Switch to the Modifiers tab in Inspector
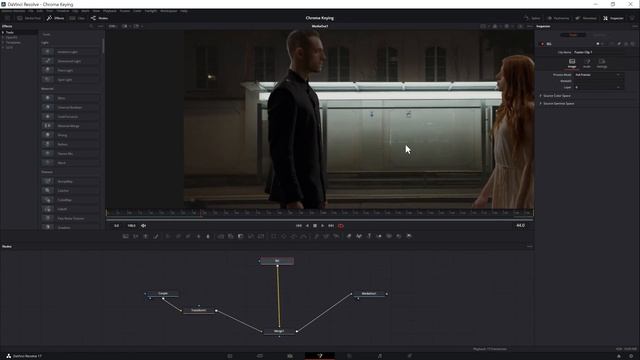The image size is (640, 360). coord(599,35)
